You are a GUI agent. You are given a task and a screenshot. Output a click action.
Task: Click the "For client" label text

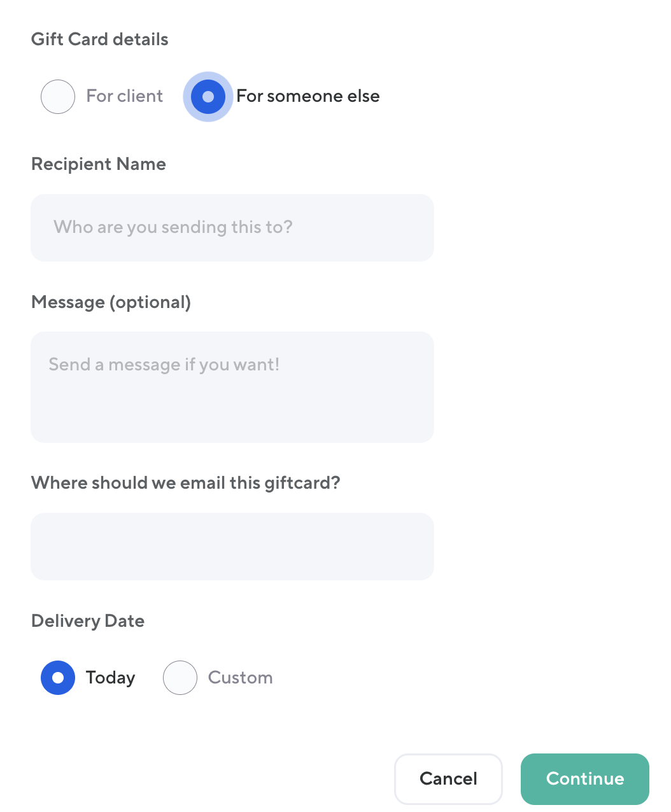125,96
